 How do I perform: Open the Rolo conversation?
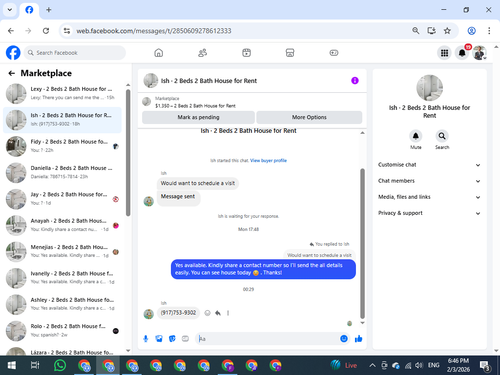pos(62,331)
